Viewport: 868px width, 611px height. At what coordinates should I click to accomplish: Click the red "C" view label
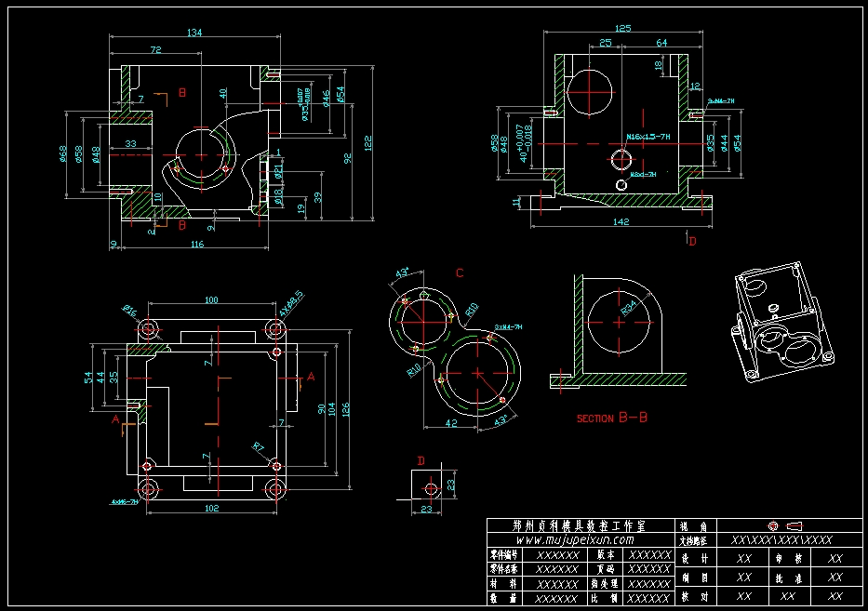point(460,272)
